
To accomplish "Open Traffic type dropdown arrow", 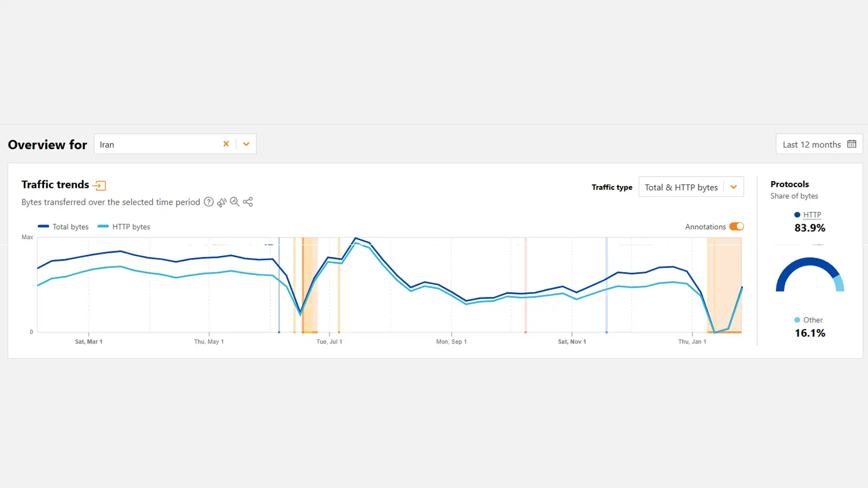I will click(733, 187).
